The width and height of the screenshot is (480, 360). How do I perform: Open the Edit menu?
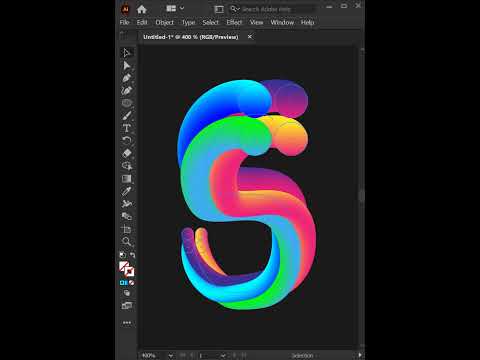point(142,22)
